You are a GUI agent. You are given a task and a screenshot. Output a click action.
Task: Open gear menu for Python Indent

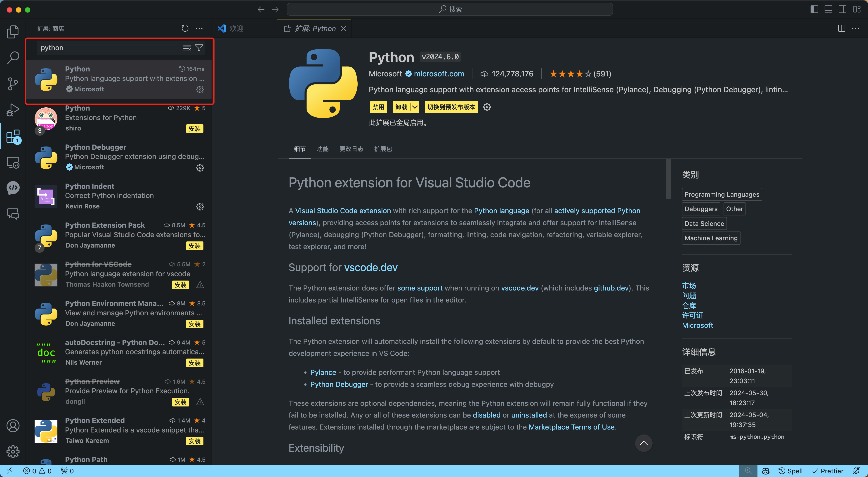200,207
